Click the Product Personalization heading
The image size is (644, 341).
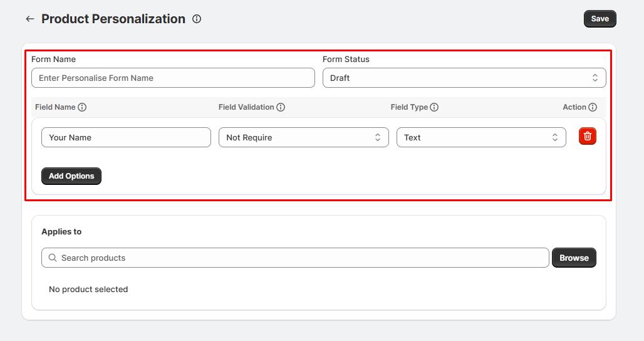tap(113, 19)
